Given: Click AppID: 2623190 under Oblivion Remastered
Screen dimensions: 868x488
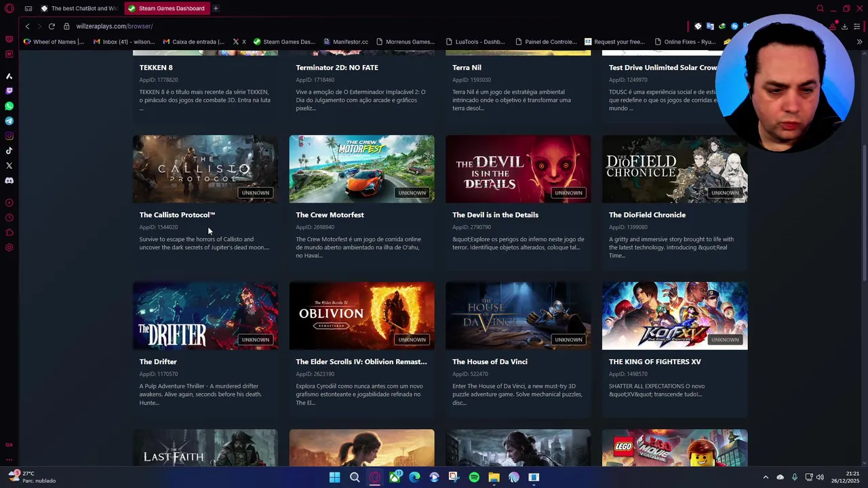Looking at the screenshot, I should click(315, 374).
